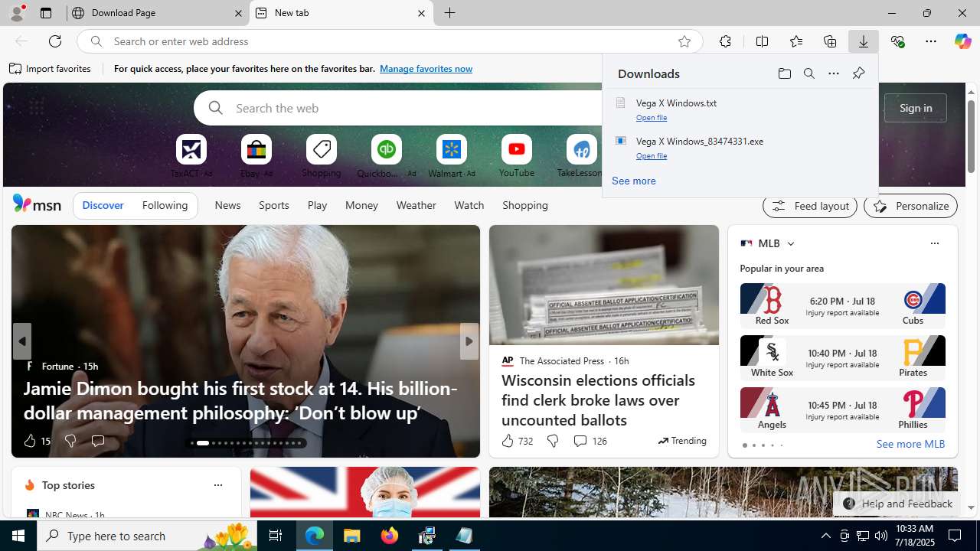Open Browser essentials icon
The width and height of the screenshot is (980, 551).
(897, 41)
